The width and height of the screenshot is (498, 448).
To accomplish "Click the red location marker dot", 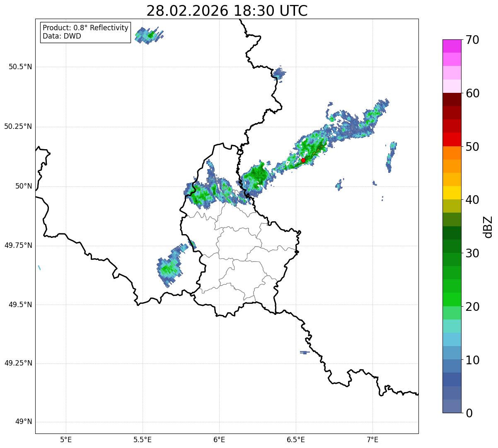I will point(303,160).
